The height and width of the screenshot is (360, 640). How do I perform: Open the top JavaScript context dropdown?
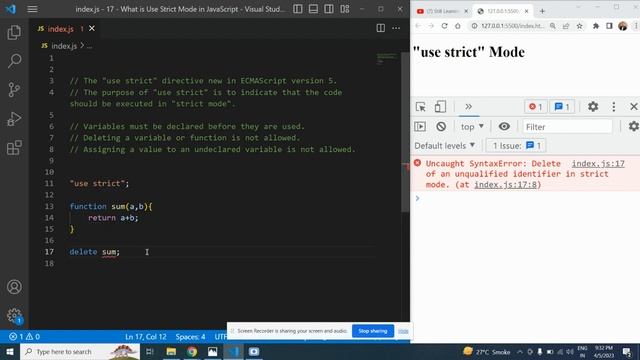click(x=472, y=127)
